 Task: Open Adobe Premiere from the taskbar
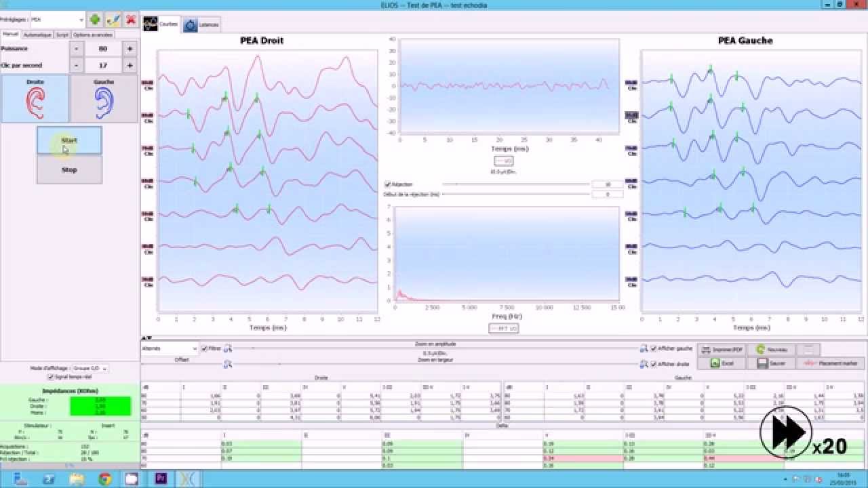click(x=161, y=479)
